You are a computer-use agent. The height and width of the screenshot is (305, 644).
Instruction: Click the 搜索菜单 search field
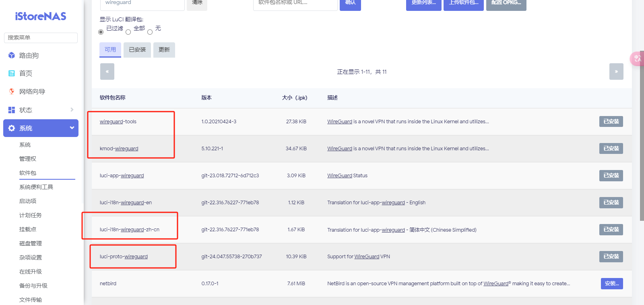pyautogui.click(x=41, y=37)
